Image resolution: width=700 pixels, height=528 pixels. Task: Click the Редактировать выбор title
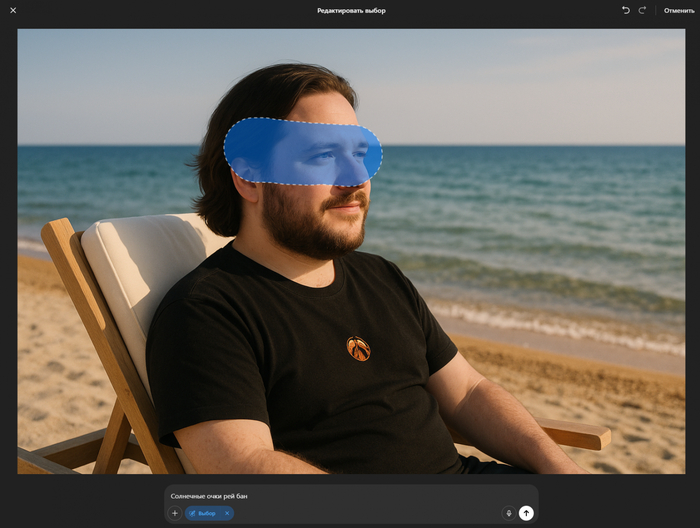point(351,10)
